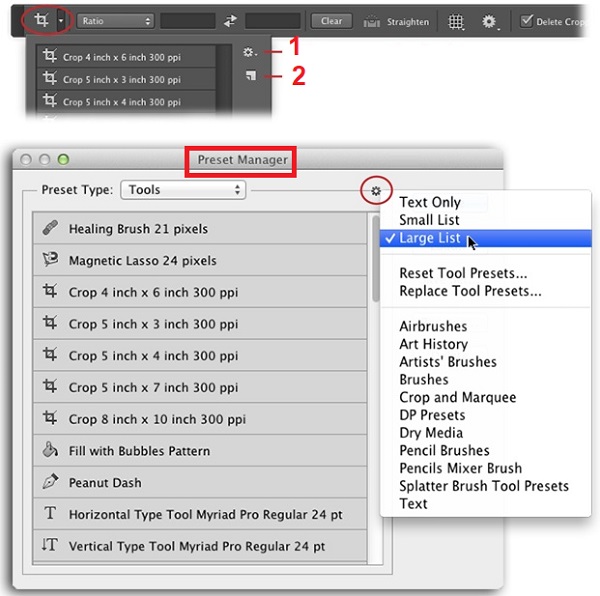
Task: Click the crop width input field
Action: [x=188, y=21]
